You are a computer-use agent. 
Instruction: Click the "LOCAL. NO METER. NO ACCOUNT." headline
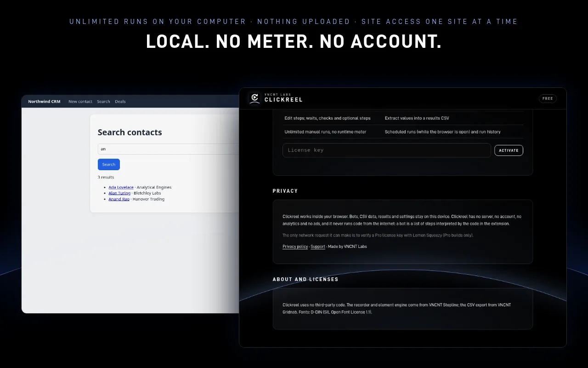coord(294,42)
